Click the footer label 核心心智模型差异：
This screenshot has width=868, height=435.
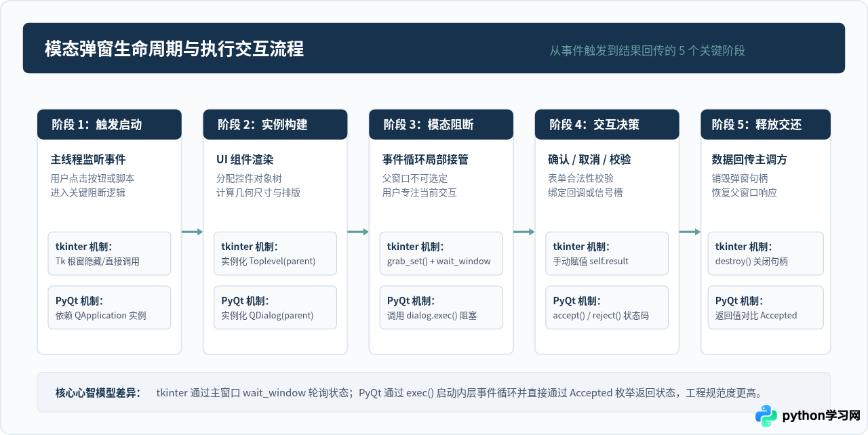tap(98, 393)
